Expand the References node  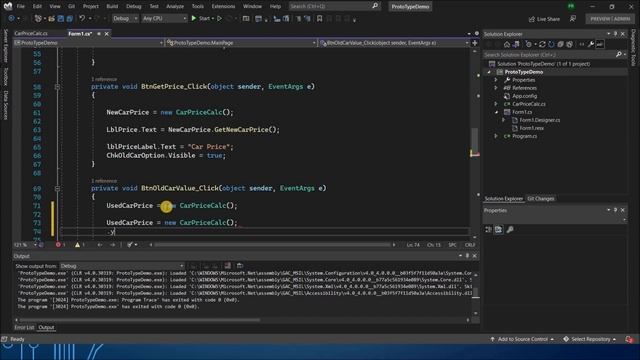(x=496, y=88)
